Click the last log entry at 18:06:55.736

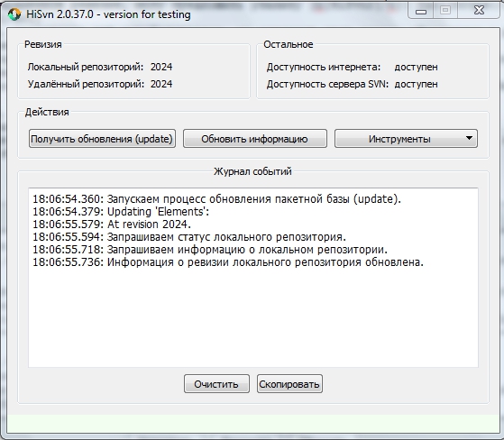pos(228,262)
